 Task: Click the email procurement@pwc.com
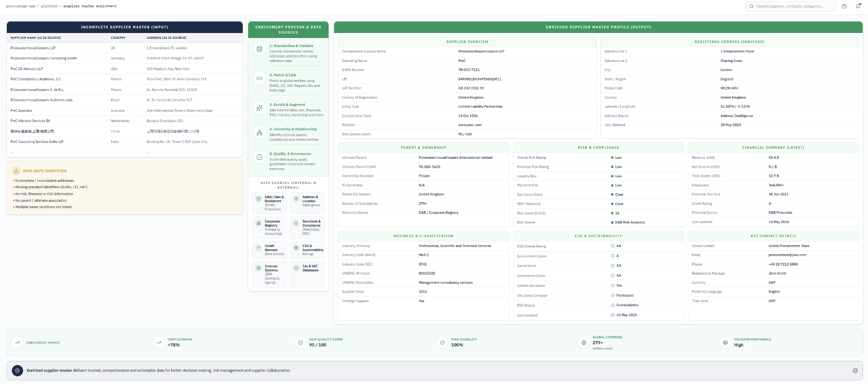[x=787, y=255]
